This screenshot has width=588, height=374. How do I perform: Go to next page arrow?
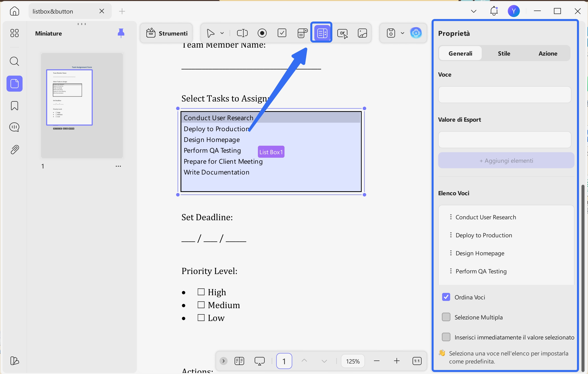pyautogui.click(x=324, y=361)
